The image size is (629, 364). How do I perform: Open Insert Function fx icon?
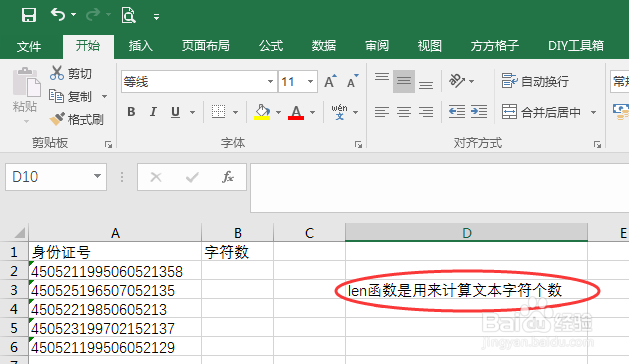(228, 177)
